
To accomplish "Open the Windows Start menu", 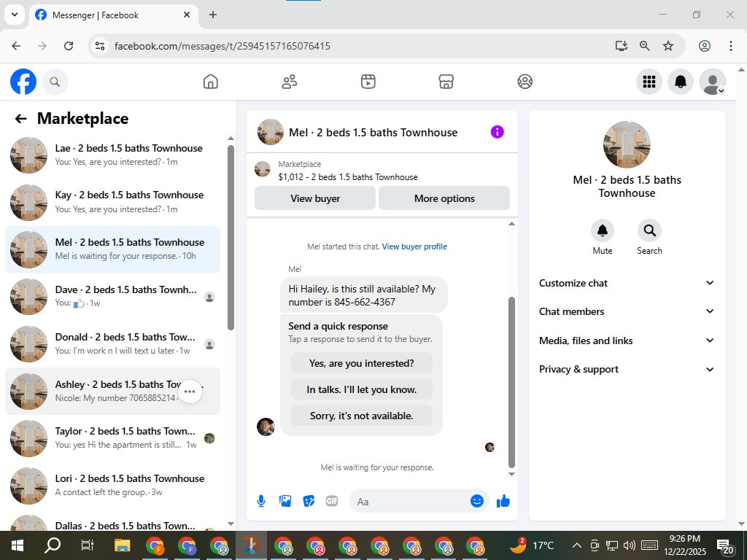I will coord(18,545).
